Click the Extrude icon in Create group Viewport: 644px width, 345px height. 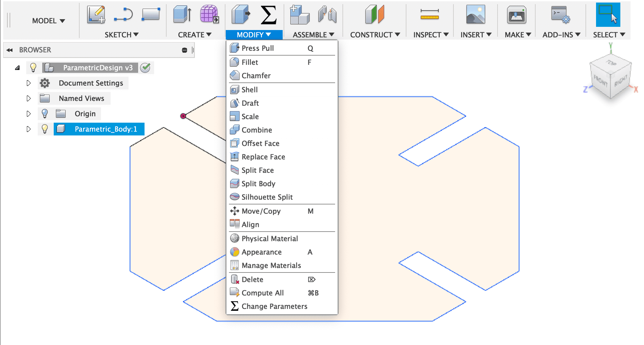[x=182, y=15]
